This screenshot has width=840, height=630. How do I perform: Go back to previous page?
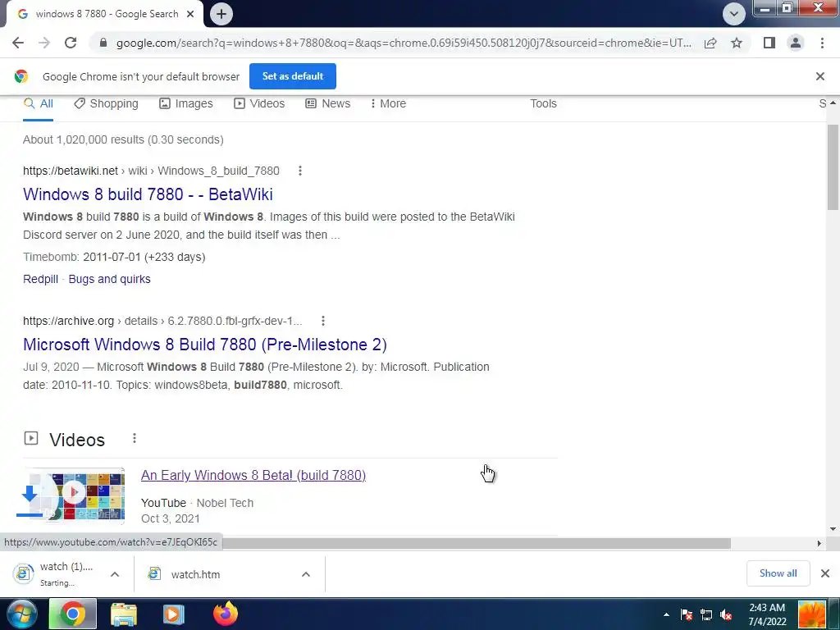coord(18,43)
